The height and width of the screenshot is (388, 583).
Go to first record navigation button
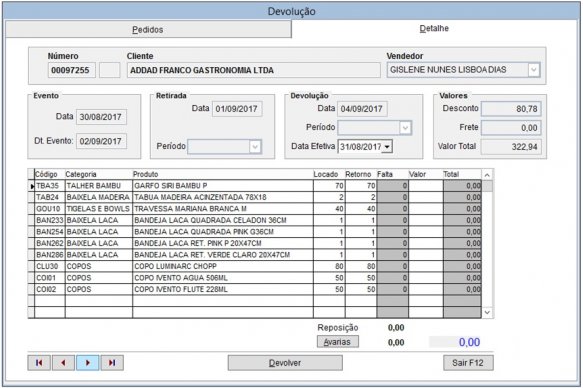[39, 363]
